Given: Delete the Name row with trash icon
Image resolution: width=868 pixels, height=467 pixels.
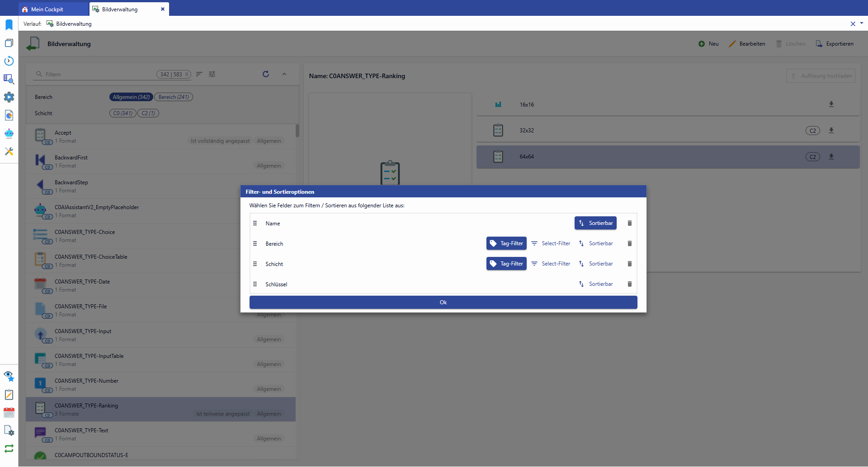Looking at the screenshot, I should [629, 223].
